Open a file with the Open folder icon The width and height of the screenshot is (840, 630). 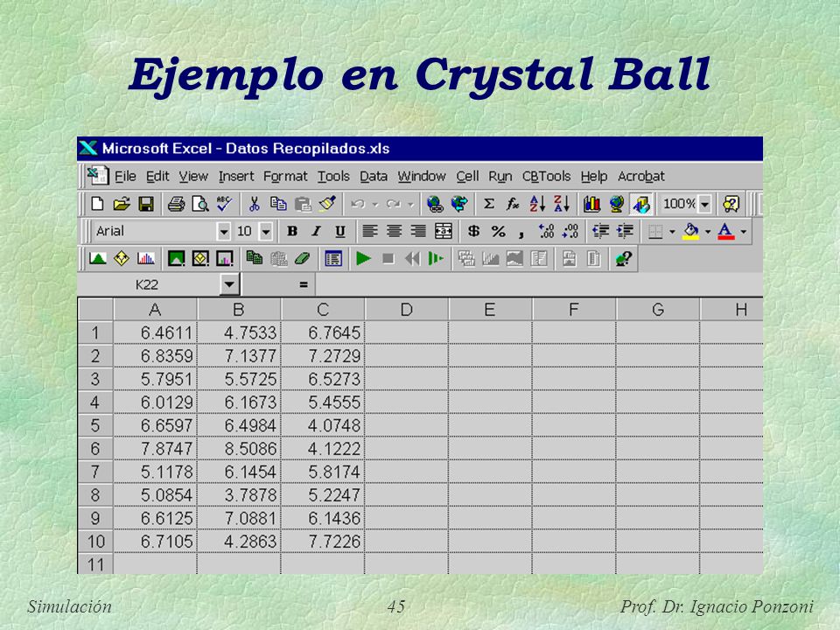click(x=122, y=204)
